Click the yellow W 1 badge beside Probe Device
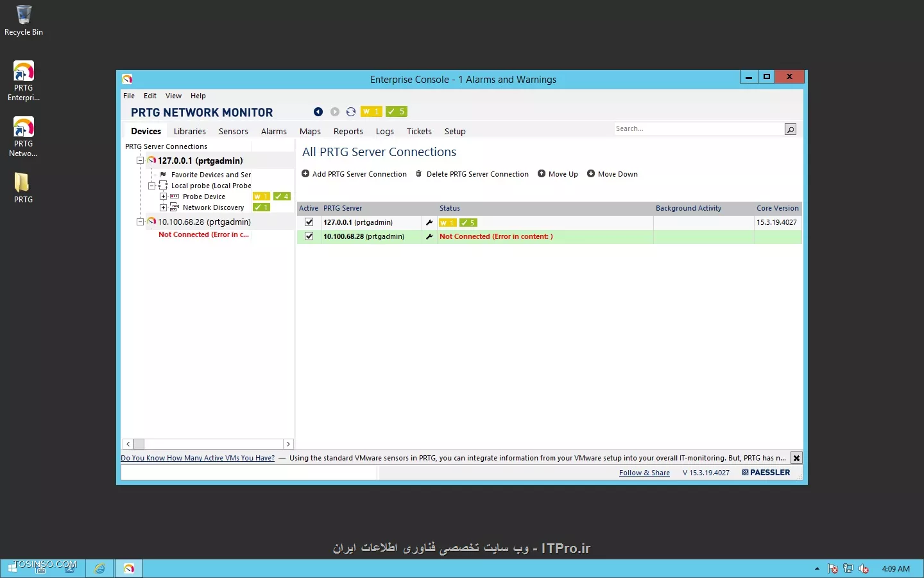 click(x=261, y=197)
